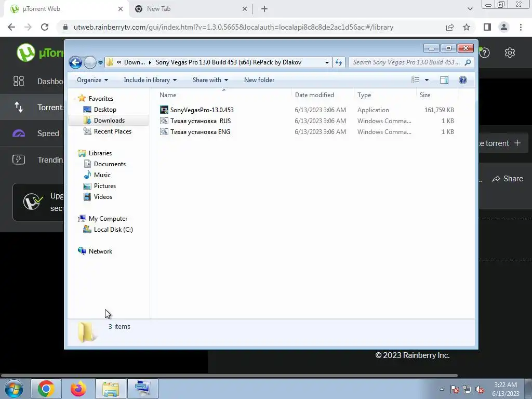The image size is (532, 399).
Task: Share this page from the Chrome toolbar
Action: coord(450,27)
